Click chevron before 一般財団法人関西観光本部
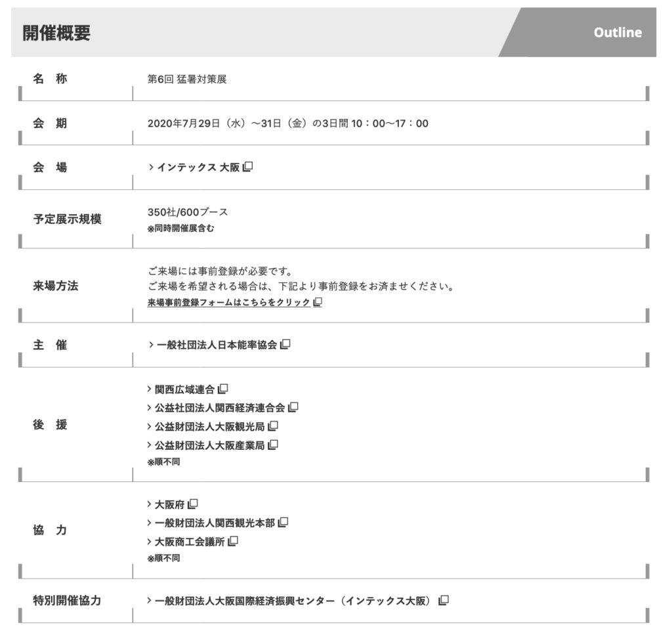This screenshot has height=637, width=672. [x=149, y=523]
